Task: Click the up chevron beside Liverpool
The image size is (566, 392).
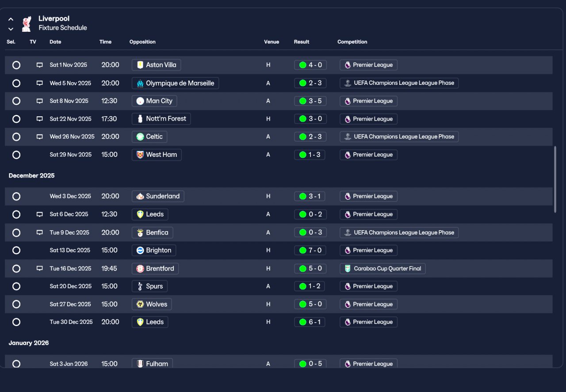Action: point(11,19)
